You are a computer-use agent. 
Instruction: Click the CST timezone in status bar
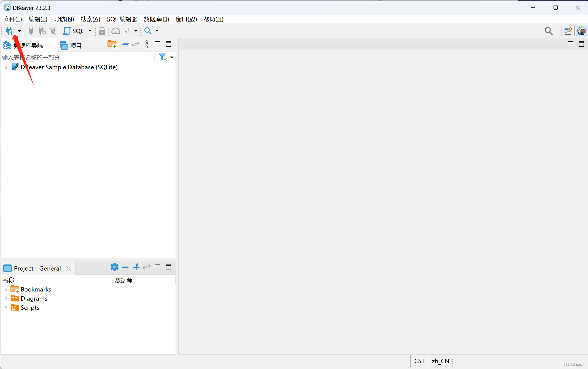click(419, 361)
